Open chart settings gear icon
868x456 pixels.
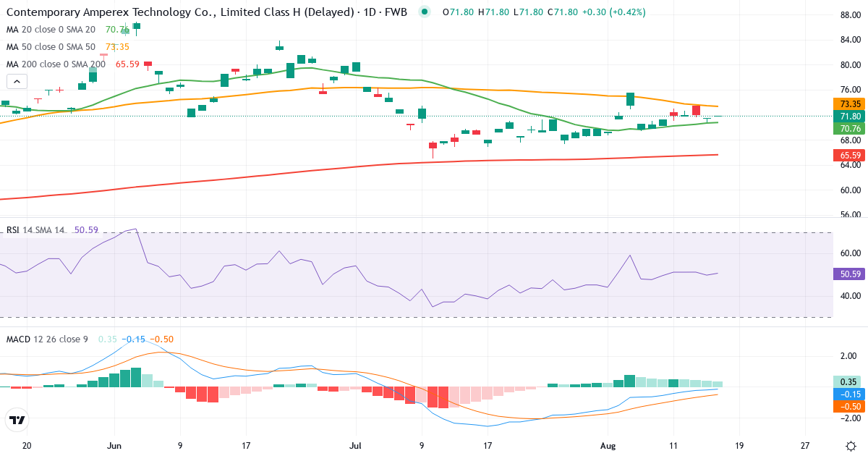coord(851,445)
